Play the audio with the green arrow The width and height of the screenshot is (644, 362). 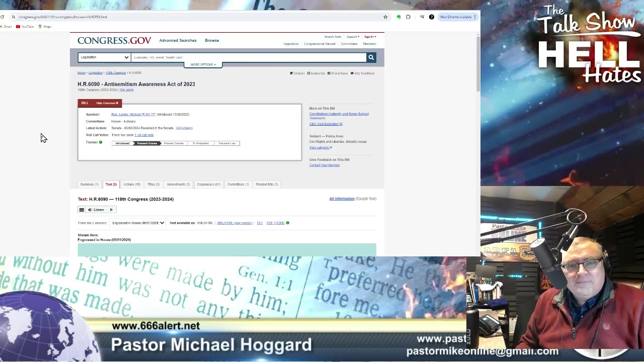pyautogui.click(x=111, y=210)
